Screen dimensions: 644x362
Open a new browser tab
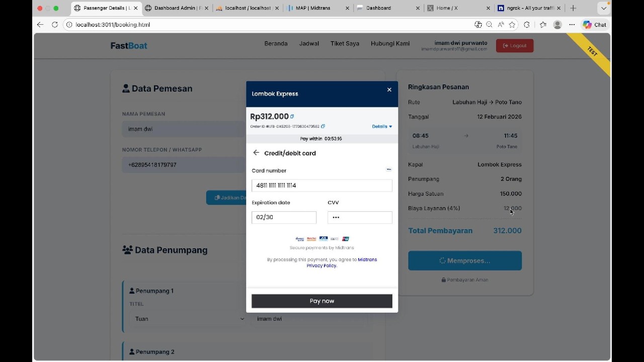(x=573, y=8)
